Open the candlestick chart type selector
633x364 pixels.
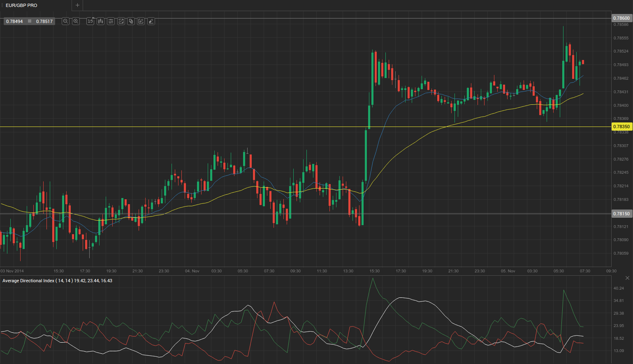pyautogui.click(x=100, y=21)
